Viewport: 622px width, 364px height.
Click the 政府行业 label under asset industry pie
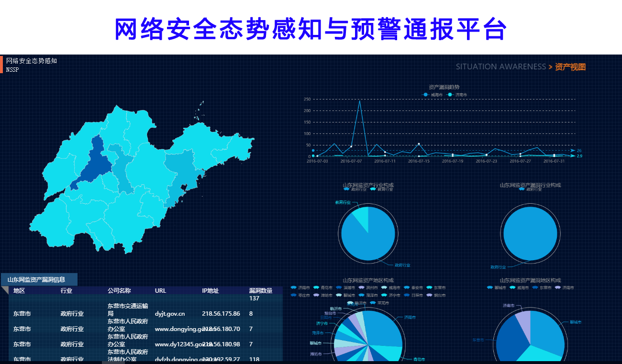coord(402,265)
